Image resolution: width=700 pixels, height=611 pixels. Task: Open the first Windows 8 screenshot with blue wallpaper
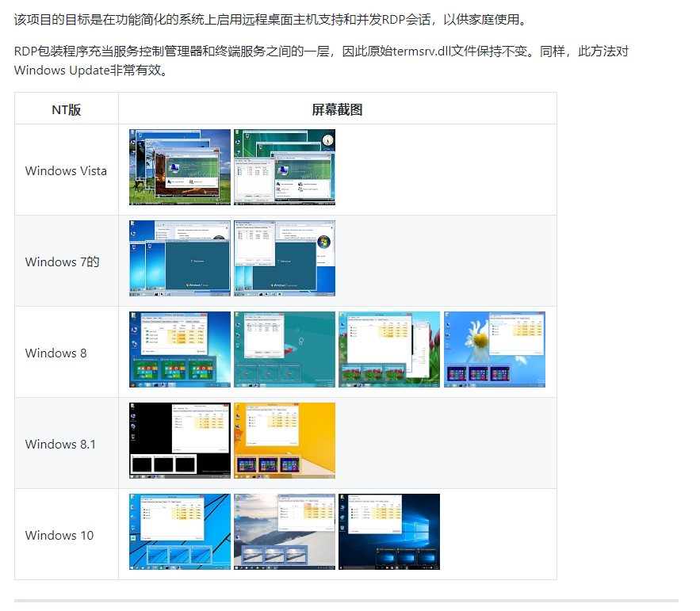pos(180,349)
